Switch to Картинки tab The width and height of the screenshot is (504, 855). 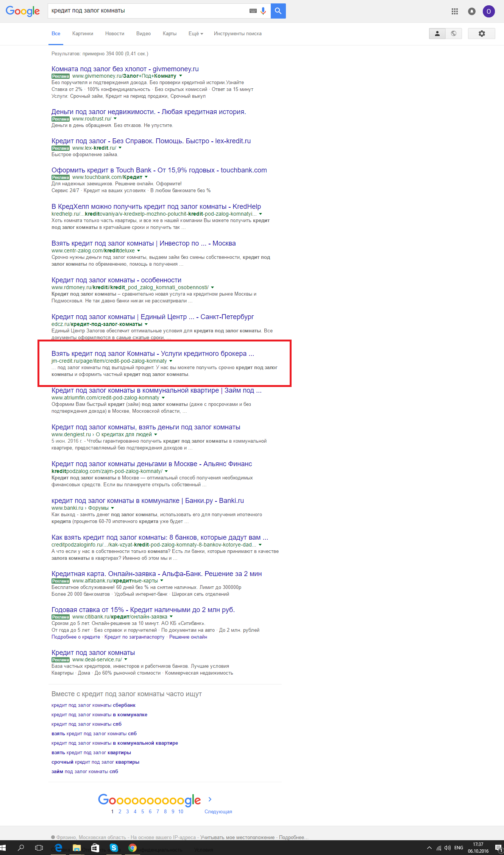[x=83, y=33]
